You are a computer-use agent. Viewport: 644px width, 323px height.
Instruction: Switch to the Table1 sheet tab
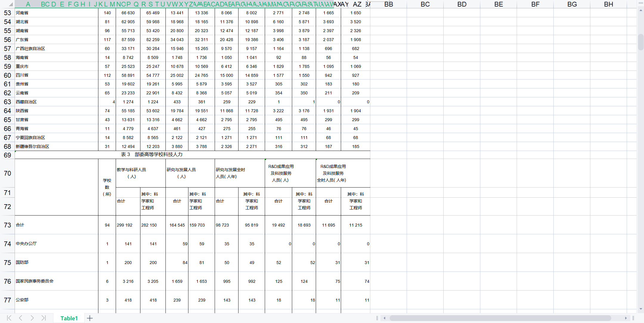69,318
